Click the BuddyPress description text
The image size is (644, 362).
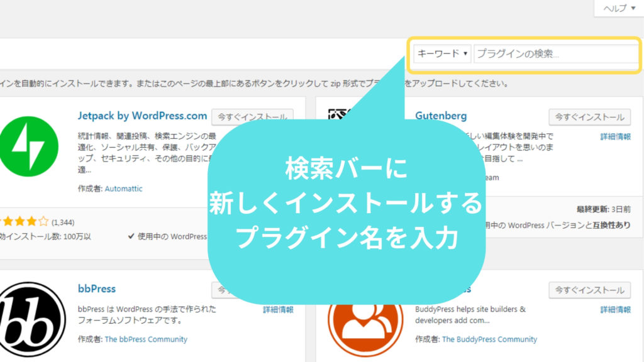470,315
